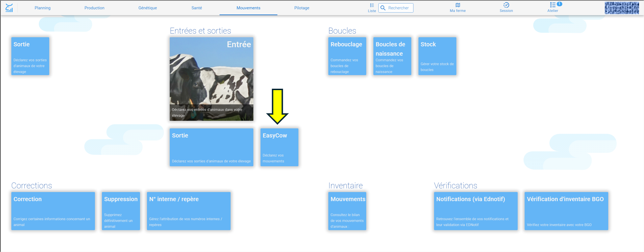The width and height of the screenshot is (644, 252).
Task: Open the Correction tile
Action: [53, 211]
